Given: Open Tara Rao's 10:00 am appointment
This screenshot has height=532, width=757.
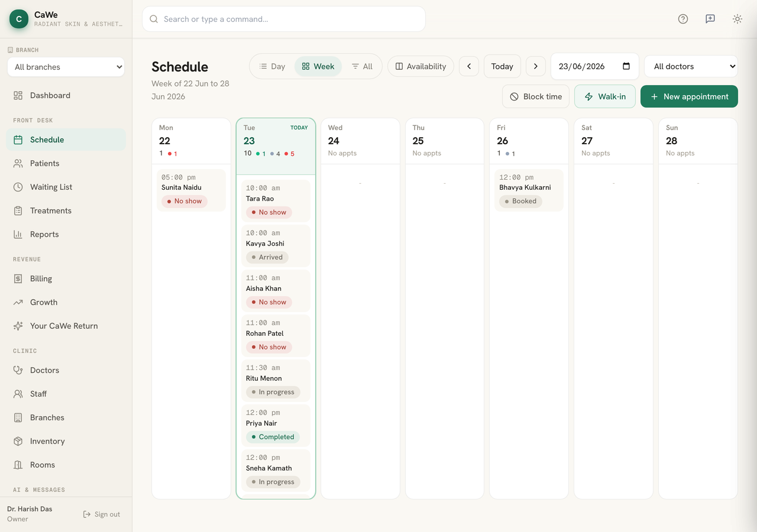Looking at the screenshot, I should tap(276, 201).
